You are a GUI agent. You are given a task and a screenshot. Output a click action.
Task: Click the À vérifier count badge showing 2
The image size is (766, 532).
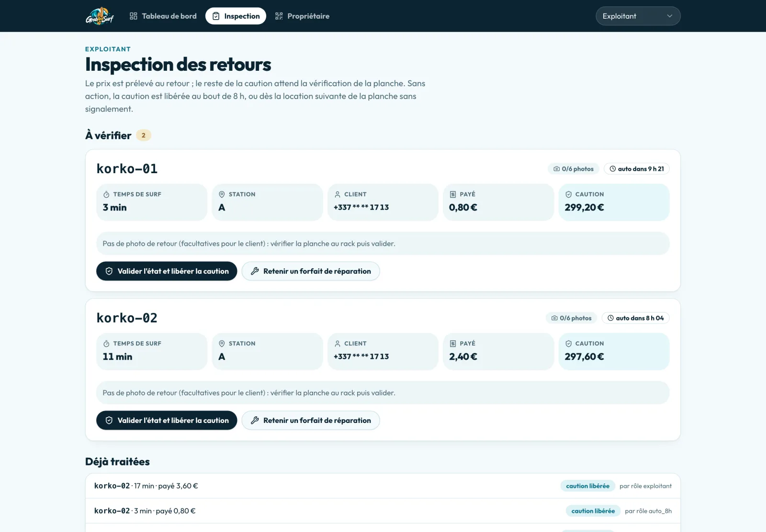pos(144,135)
